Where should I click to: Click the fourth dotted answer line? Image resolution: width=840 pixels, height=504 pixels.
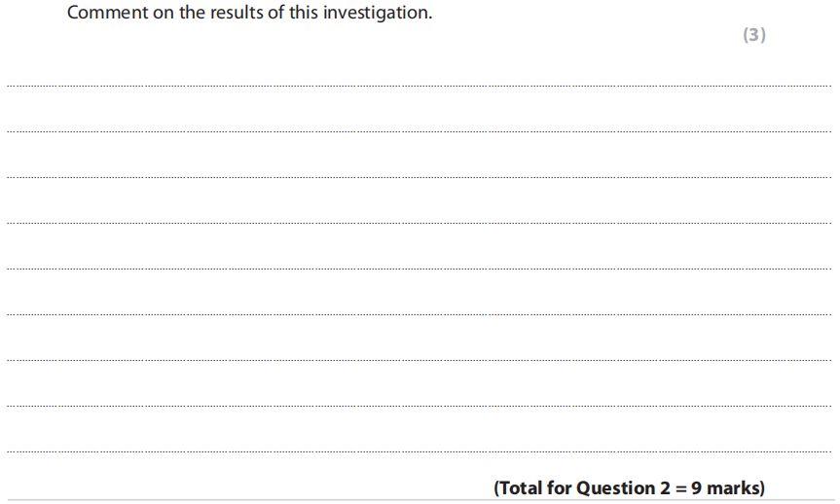coord(419,223)
